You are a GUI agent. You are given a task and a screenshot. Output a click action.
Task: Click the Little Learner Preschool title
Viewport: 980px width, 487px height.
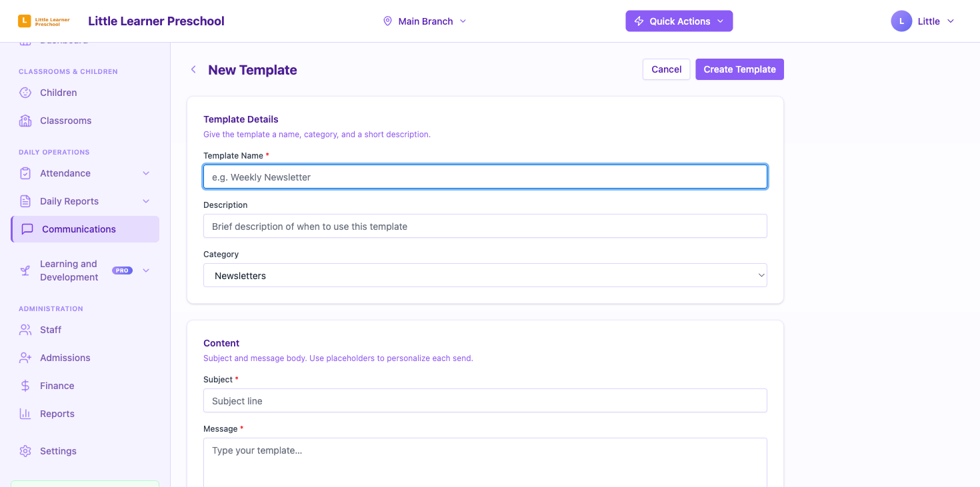click(x=156, y=21)
